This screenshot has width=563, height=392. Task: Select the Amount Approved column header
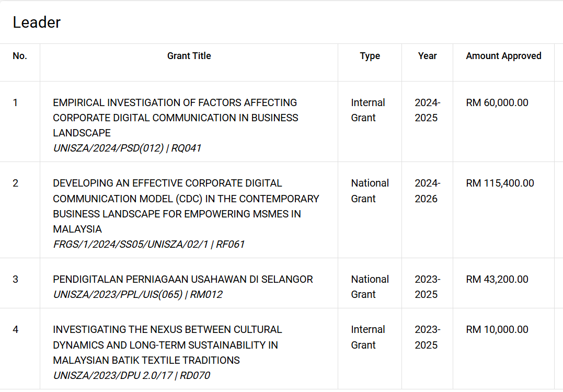click(x=503, y=56)
